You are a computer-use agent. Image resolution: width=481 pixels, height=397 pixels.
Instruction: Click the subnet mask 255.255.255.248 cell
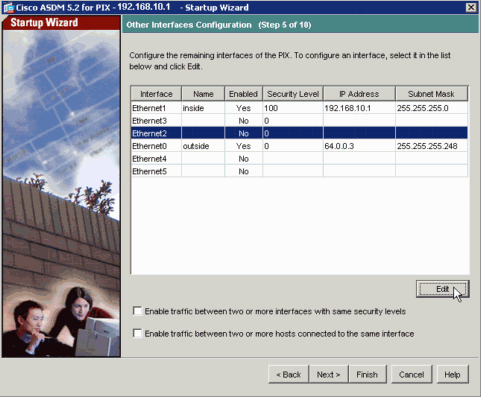coord(431,146)
